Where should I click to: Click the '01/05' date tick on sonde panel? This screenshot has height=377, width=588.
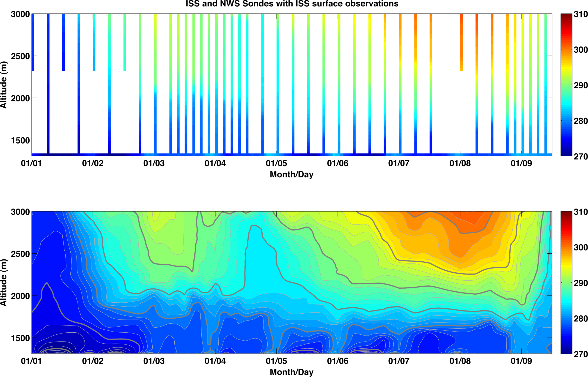click(x=276, y=163)
